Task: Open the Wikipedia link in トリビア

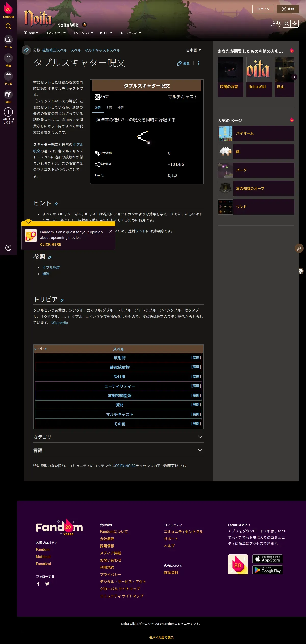Action: point(60,323)
